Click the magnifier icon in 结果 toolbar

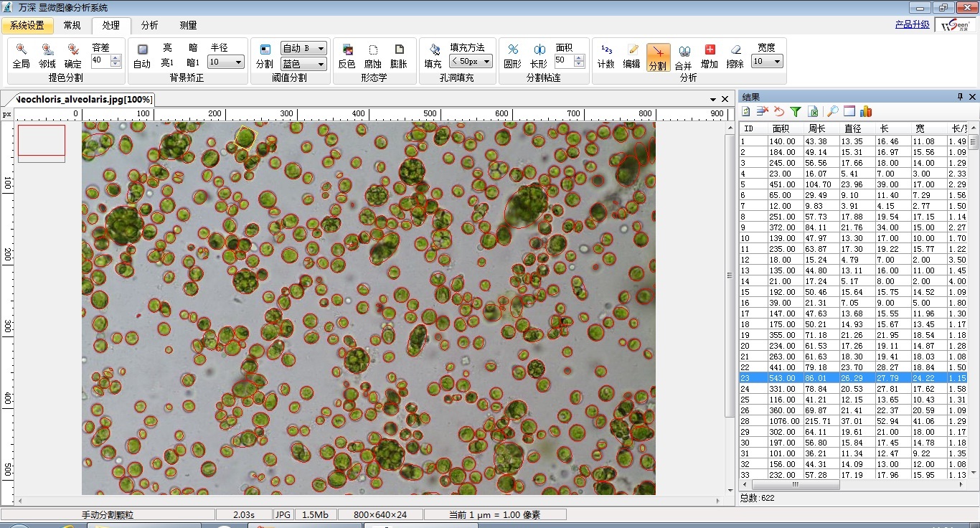click(833, 111)
